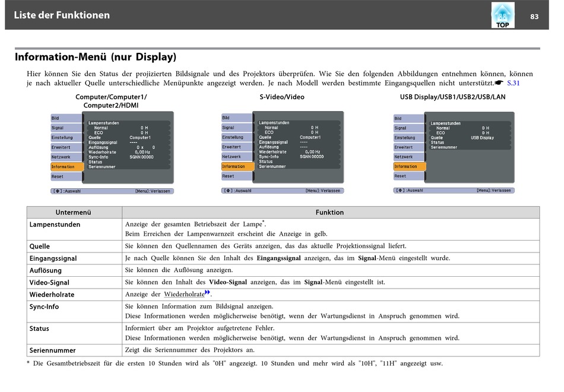Click the pointing hand icon before S.31
This screenshot has height=392, width=564.
point(499,83)
